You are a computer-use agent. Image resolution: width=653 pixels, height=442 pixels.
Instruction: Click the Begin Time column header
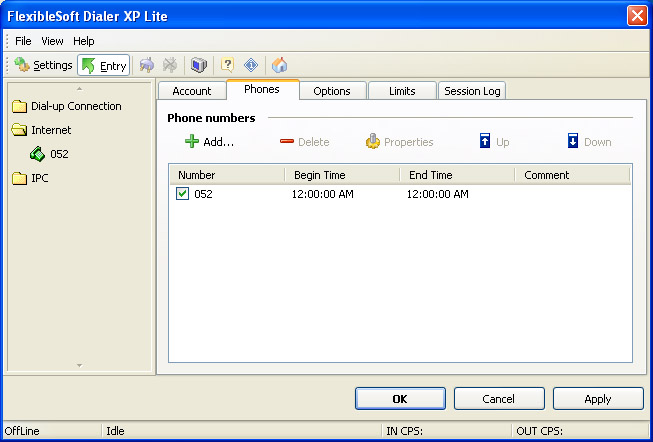tap(342, 175)
